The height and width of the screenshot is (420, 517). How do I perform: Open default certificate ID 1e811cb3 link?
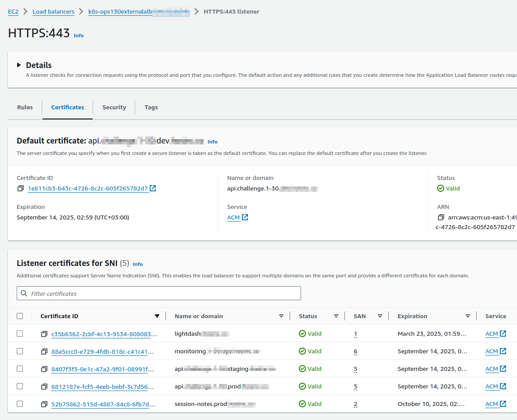88,189
